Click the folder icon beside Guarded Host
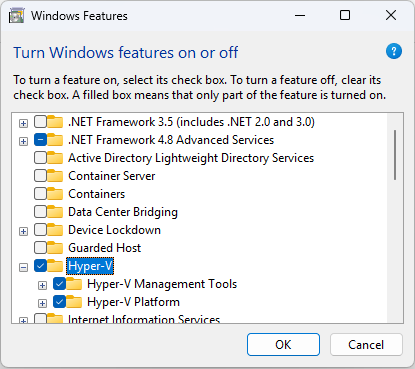This screenshot has height=369, width=415. tap(55, 248)
